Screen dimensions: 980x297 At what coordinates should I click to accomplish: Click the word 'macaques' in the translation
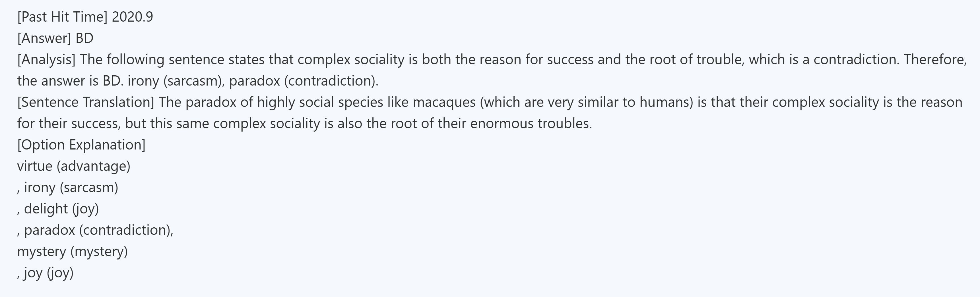click(x=444, y=102)
